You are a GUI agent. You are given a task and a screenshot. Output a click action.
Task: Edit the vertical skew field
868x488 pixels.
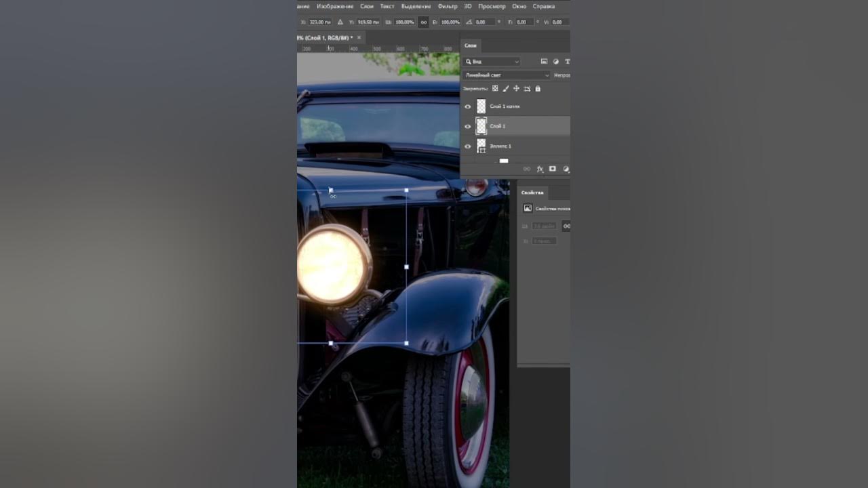coord(559,22)
